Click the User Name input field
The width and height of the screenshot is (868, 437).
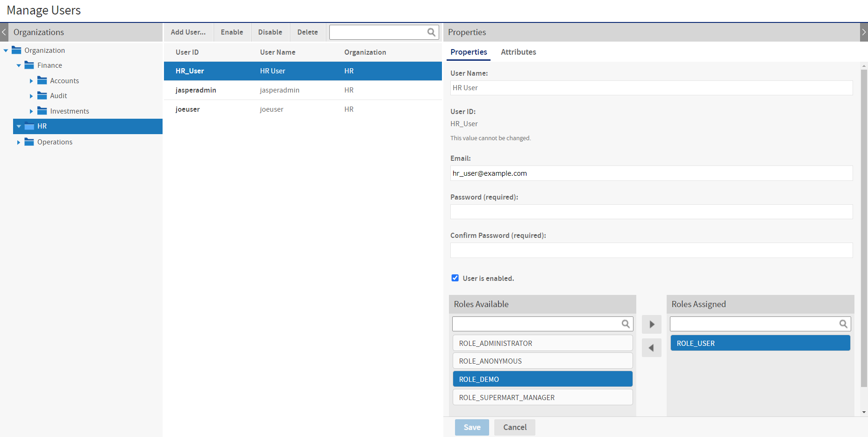651,88
